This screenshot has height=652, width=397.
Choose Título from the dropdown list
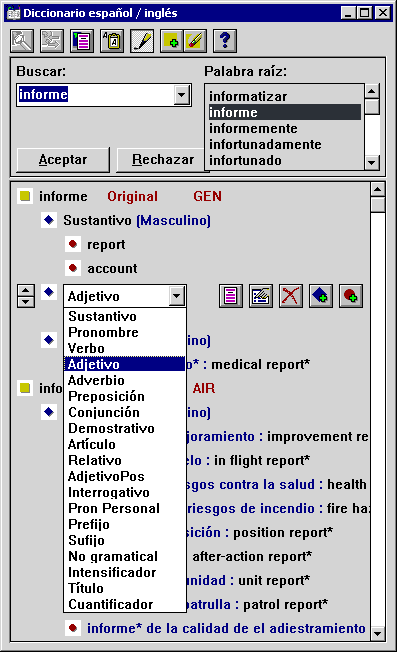[124, 588]
